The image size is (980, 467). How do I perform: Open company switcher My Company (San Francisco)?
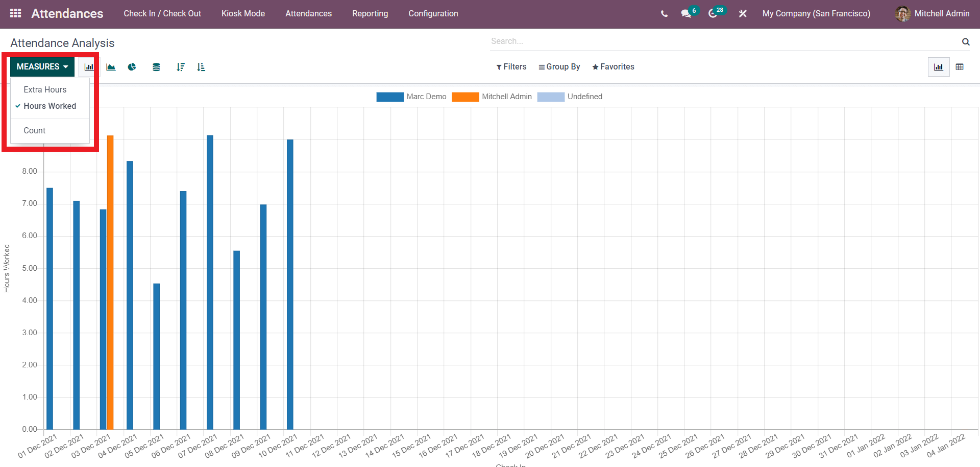coord(816,14)
